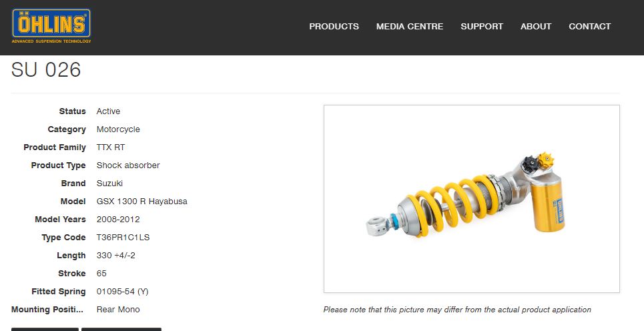Image resolution: width=644 pixels, height=331 pixels.
Task: Click the Type Code value T36PR1C1LS
Action: [x=123, y=238]
